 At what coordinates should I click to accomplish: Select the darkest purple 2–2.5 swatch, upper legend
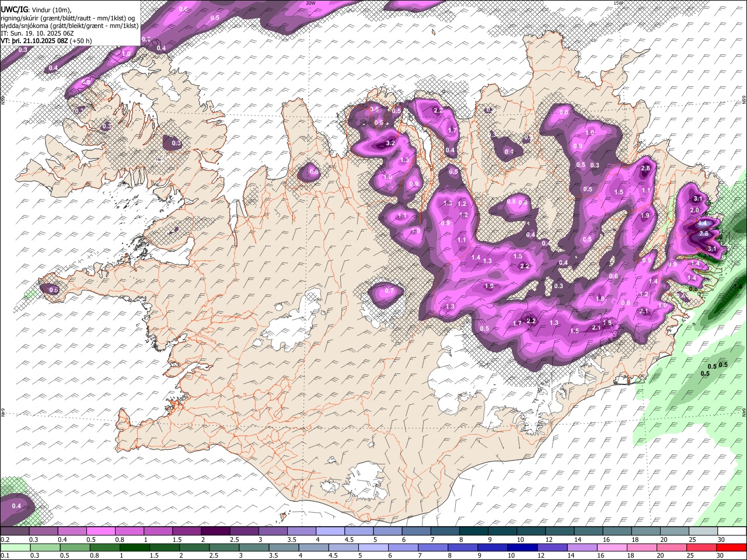215,531
